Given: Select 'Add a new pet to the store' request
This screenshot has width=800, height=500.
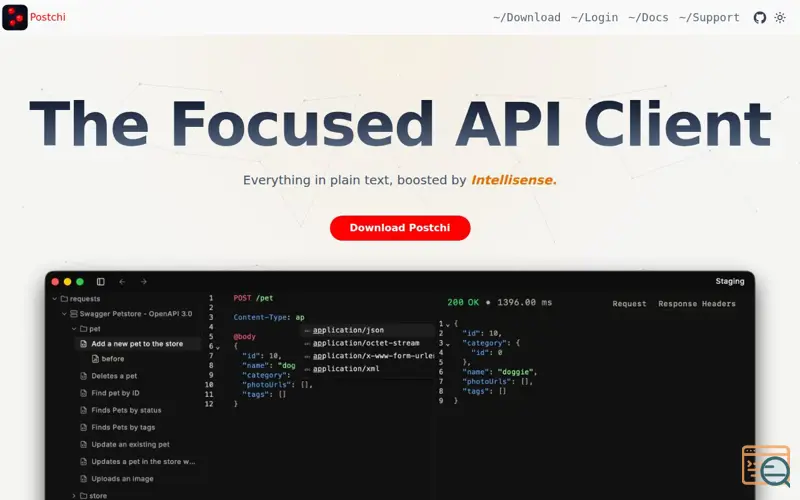Looking at the screenshot, I should tap(138, 344).
